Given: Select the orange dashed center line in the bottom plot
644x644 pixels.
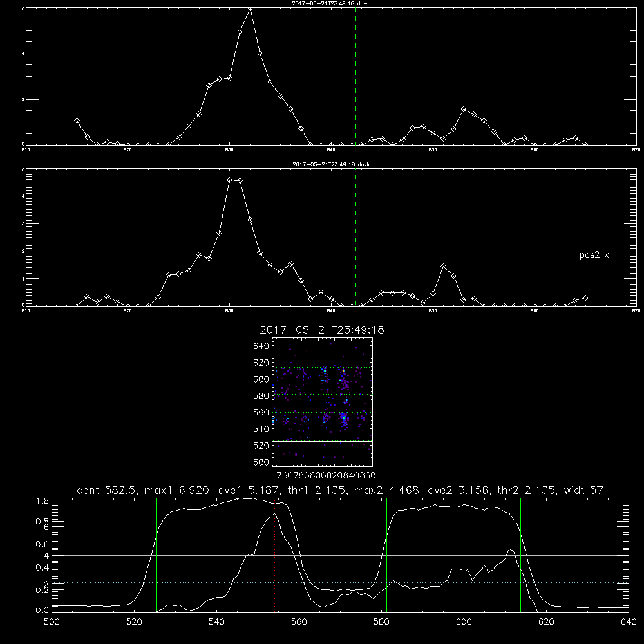Looking at the screenshot, I should coord(392,555).
